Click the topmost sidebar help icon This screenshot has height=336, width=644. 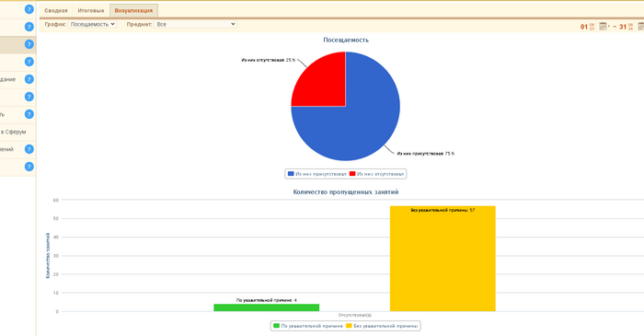click(29, 9)
